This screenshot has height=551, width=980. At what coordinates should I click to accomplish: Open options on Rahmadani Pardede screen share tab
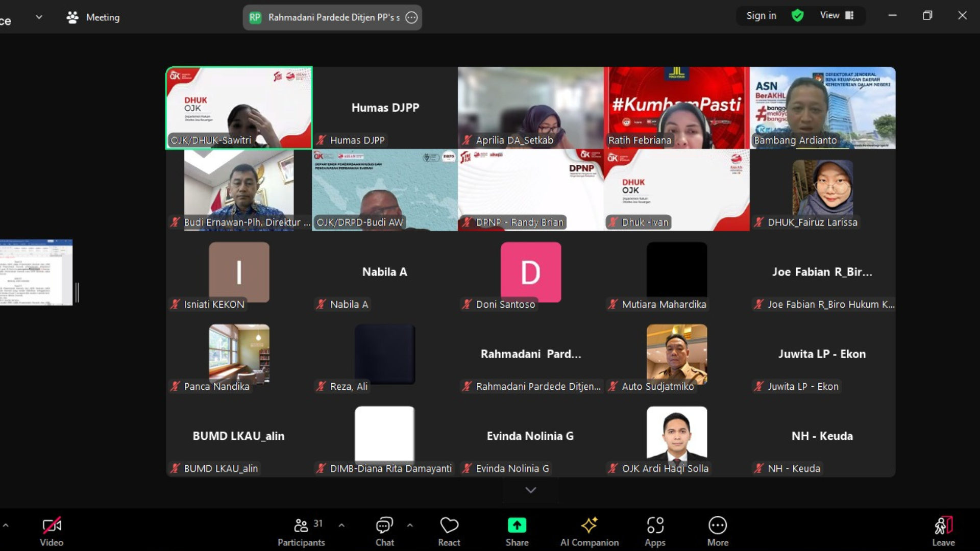tap(411, 17)
